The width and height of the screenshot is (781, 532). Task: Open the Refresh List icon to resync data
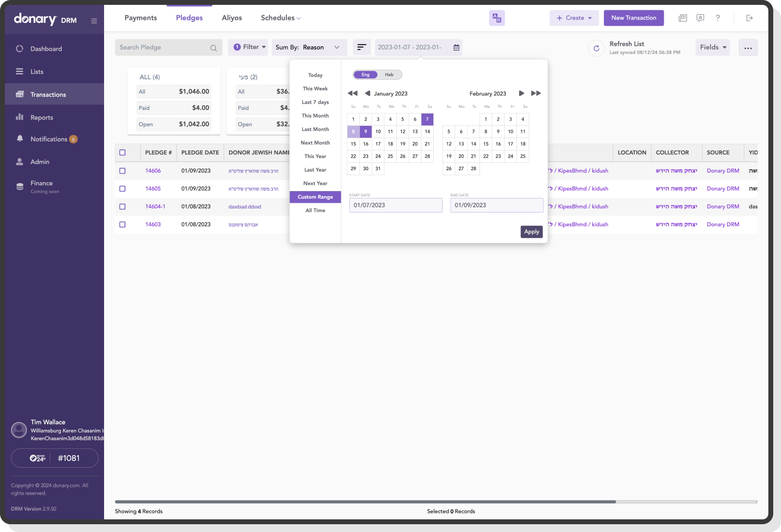596,48
